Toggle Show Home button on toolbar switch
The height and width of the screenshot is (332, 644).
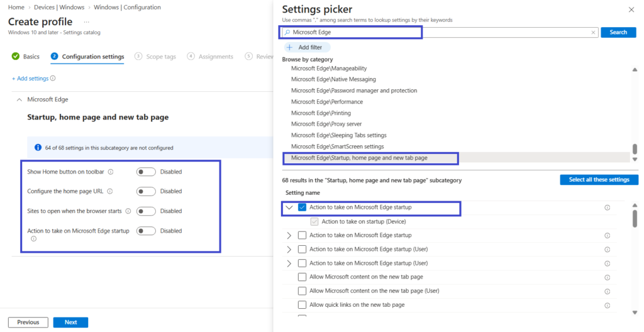(146, 172)
